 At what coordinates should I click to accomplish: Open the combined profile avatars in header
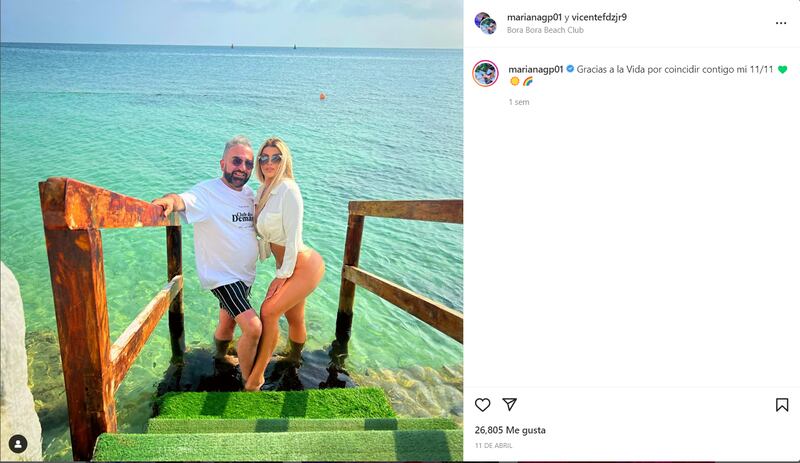click(485, 23)
